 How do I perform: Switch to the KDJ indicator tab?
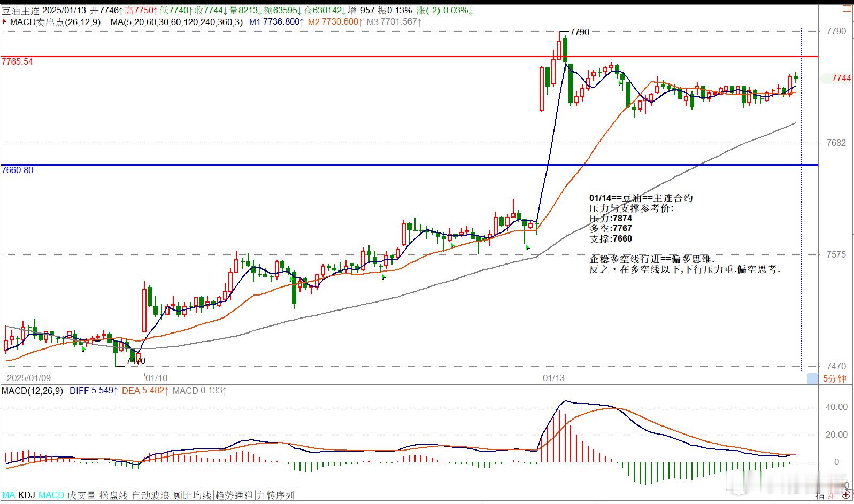click(x=27, y=495)
